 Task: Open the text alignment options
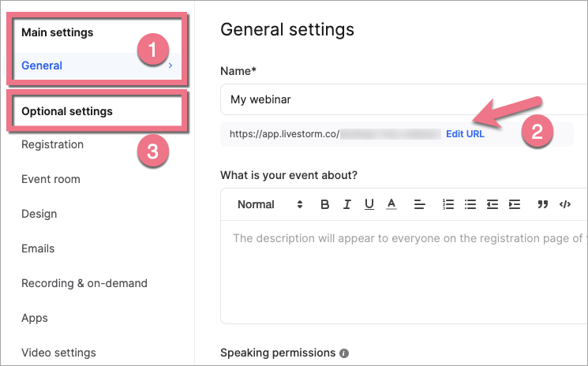[x=420, y=204]
